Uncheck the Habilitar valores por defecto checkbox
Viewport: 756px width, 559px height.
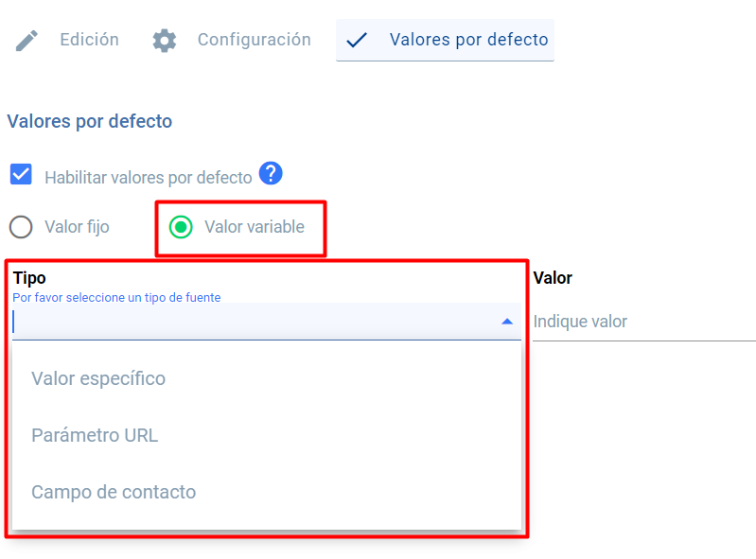[21, 174]
